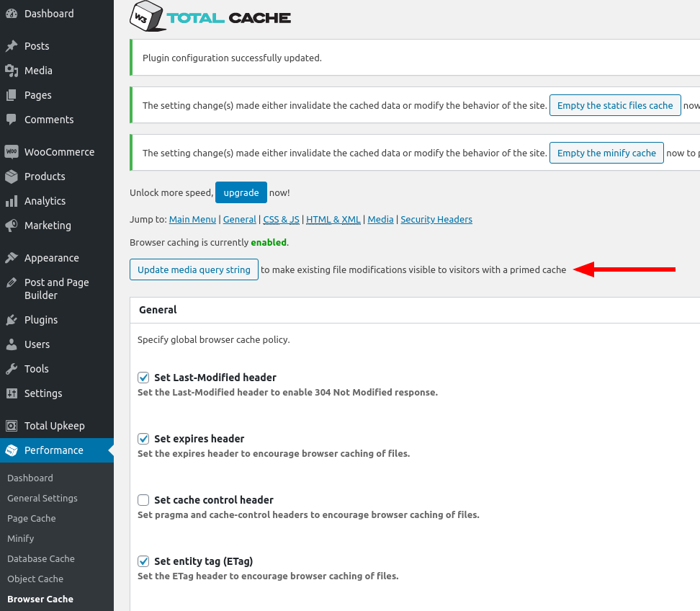Click the Media menu label
This screenshot has height=611, width=700.
pyautogui.click(x=38, y=71)
